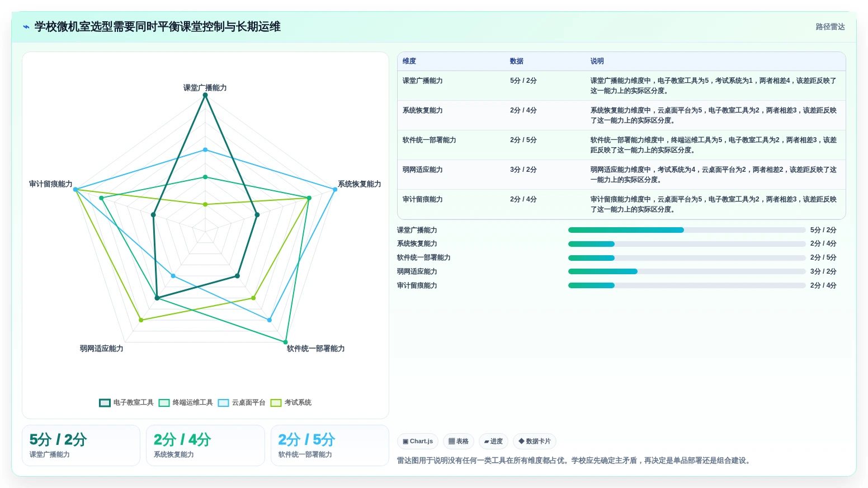The image size is (868, 488).
Task: Click the description for 弱网适应能力 row
Action: (714, 175)
